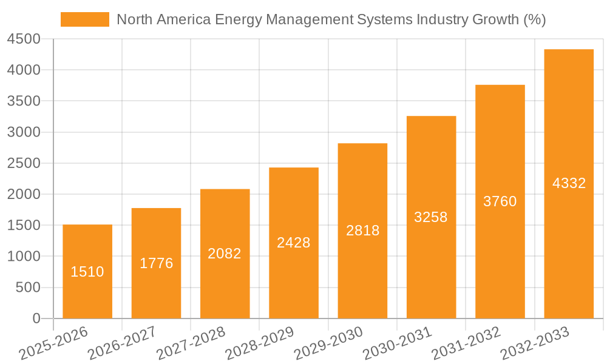Click the tallest bar labeled 4332
Viewport: 607px width, 364px height.
tap(569, 184)
